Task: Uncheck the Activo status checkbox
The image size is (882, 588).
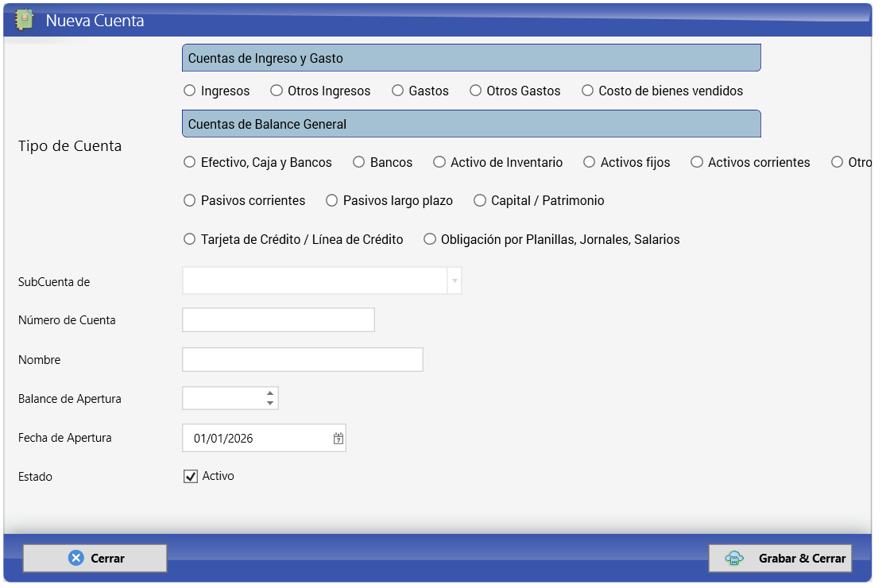Action: coord(191,477)
